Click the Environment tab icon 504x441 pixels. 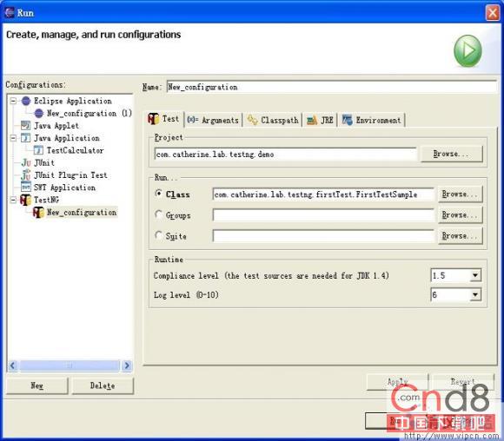(347, 120)
